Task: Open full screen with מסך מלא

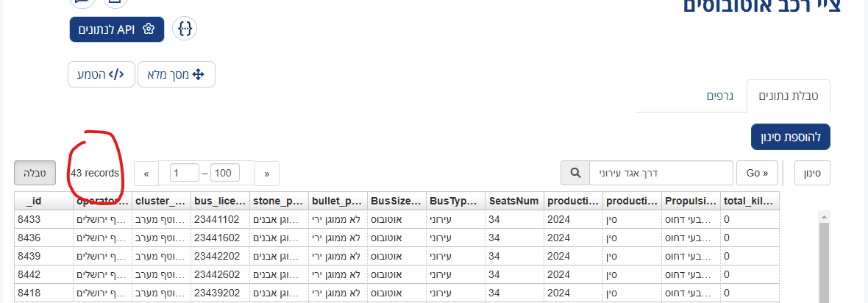Action: [176, 74]
